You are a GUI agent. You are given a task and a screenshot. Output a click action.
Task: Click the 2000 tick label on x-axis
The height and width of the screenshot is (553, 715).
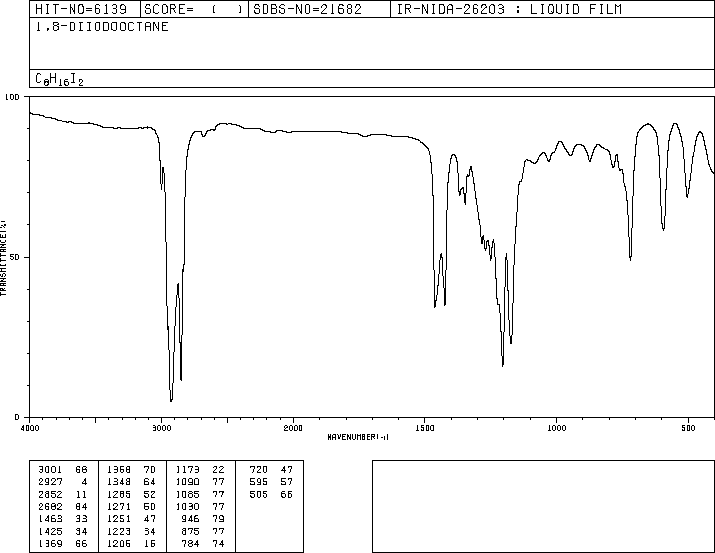point(293,428)
